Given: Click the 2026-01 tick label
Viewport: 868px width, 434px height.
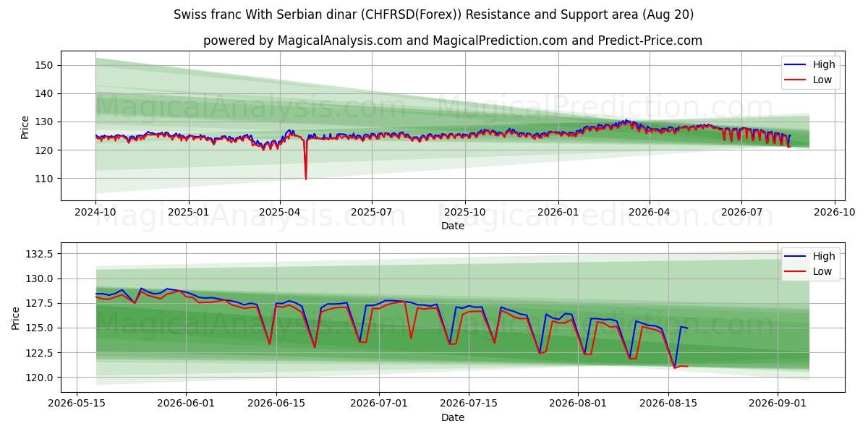Looking at the screenshot, I should pyautogui.click(x=558, y=212).
